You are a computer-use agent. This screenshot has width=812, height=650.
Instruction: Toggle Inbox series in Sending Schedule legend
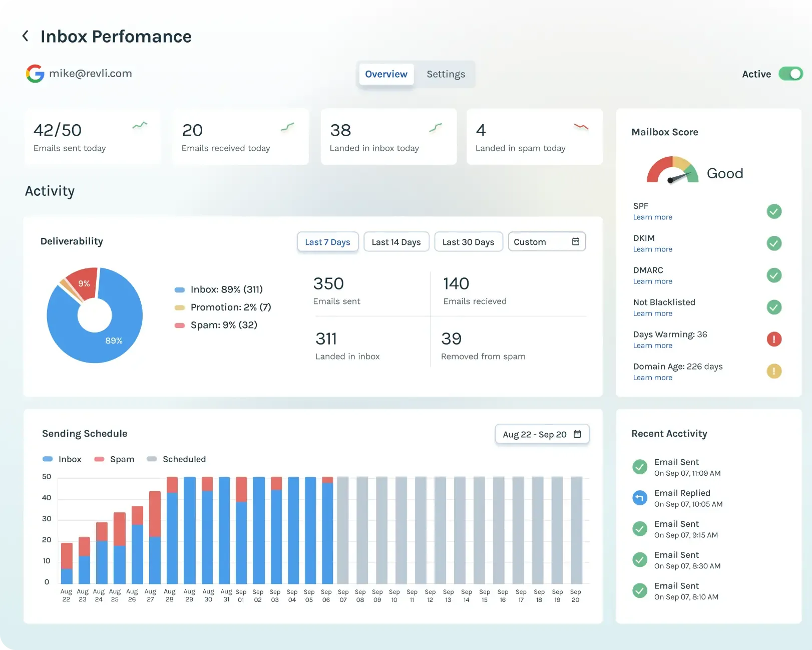(62, 459)
